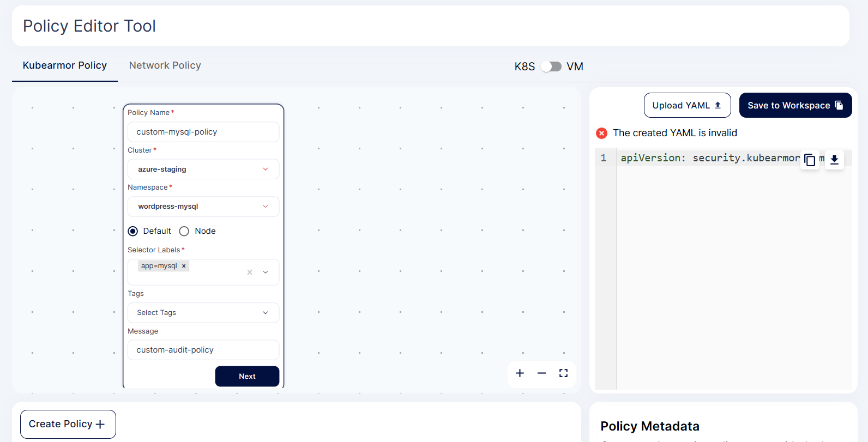Switch to the Network Policy tab
This screenshot has width=868, height=442.
(x=165, y=65)
